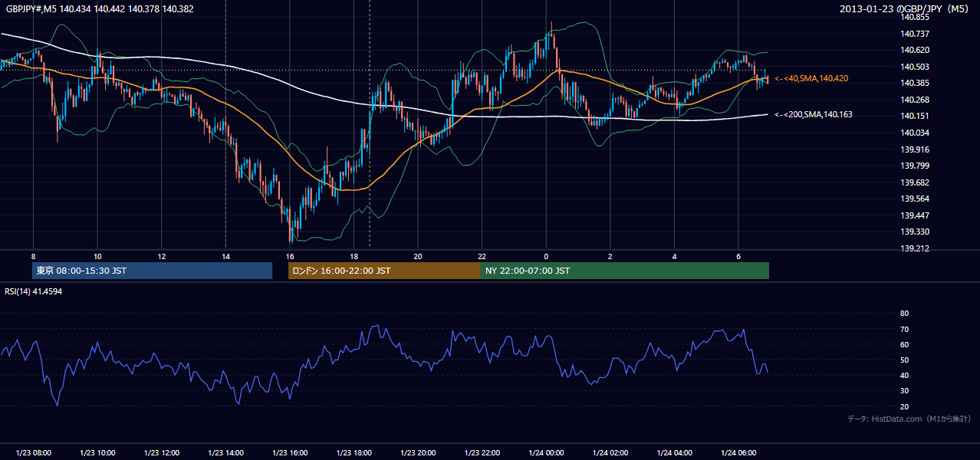
Task: Click price axis value 140.855
Action: coord(915,18)
